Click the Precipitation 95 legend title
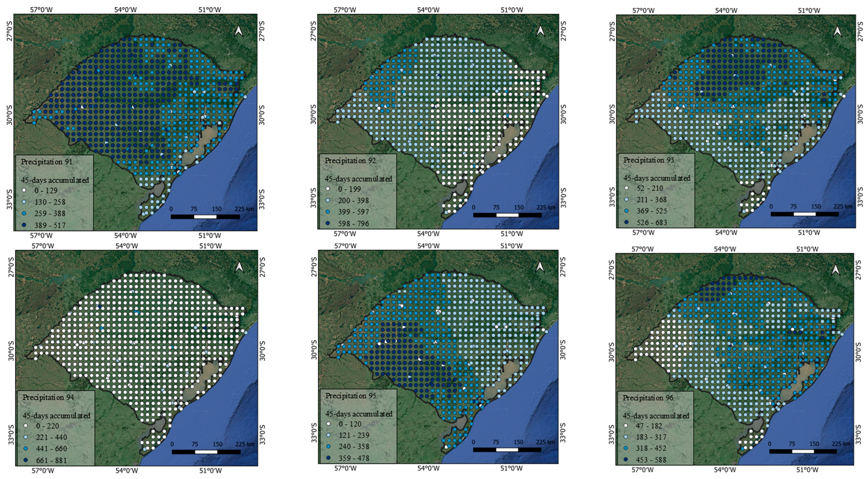Image resolution: width=868 pixels, height=479 pixels. point(350,396)
